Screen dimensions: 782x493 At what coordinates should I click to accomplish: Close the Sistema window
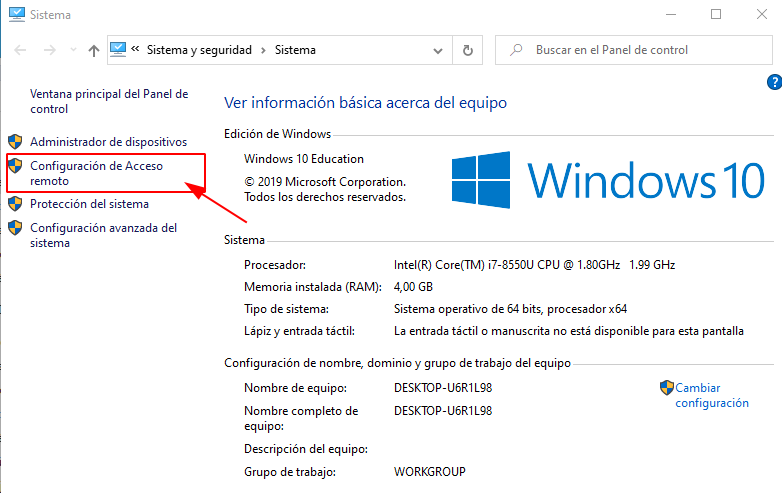coord(762,14)
